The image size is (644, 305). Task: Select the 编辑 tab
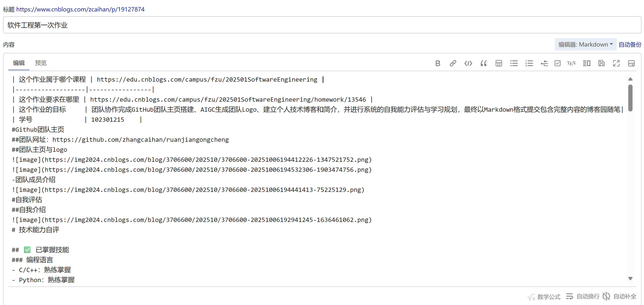click(19, 63)
